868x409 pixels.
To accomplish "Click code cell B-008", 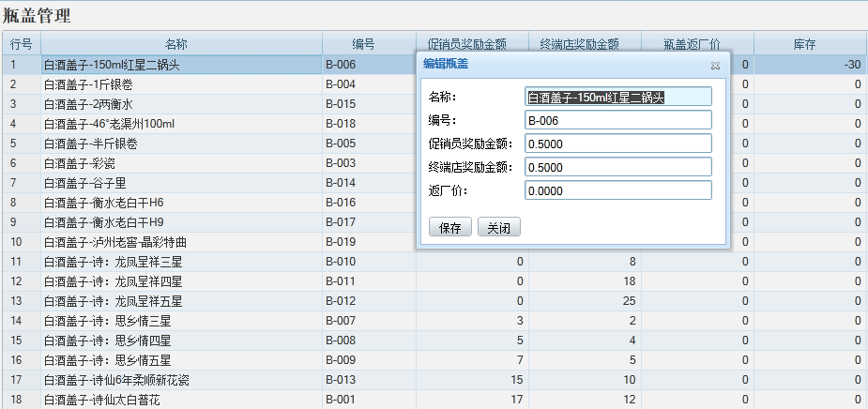I will [369, 341].
